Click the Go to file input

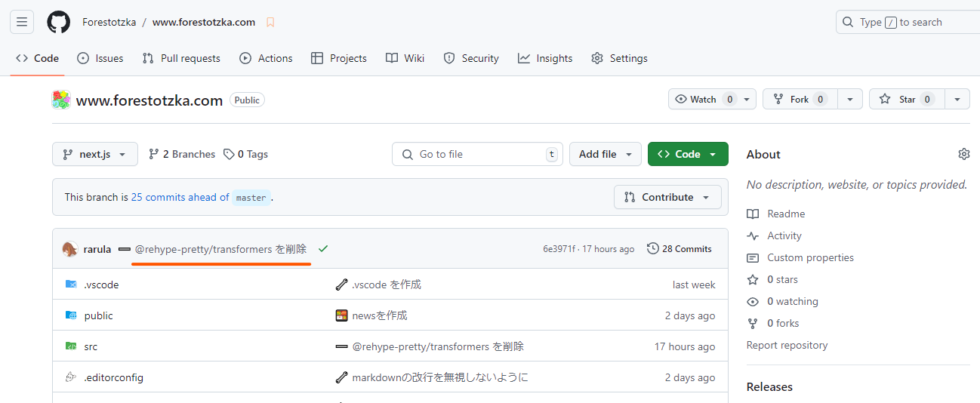(x=478, y=154)
